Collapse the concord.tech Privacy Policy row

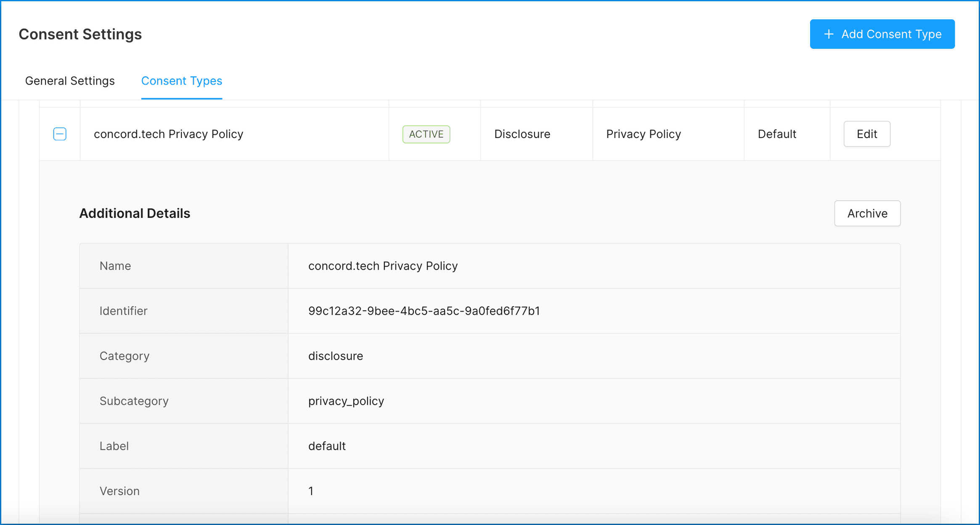(60, 134)
